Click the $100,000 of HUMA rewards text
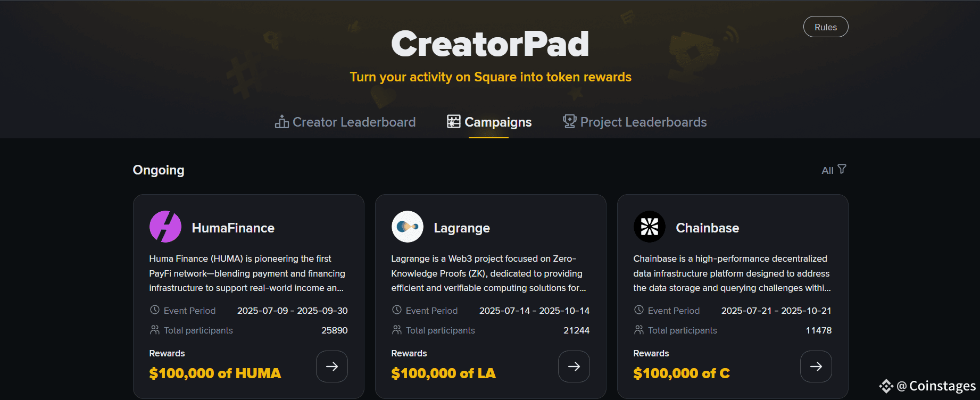The height and width of the screenshot is (400, 980). [215, 373]
